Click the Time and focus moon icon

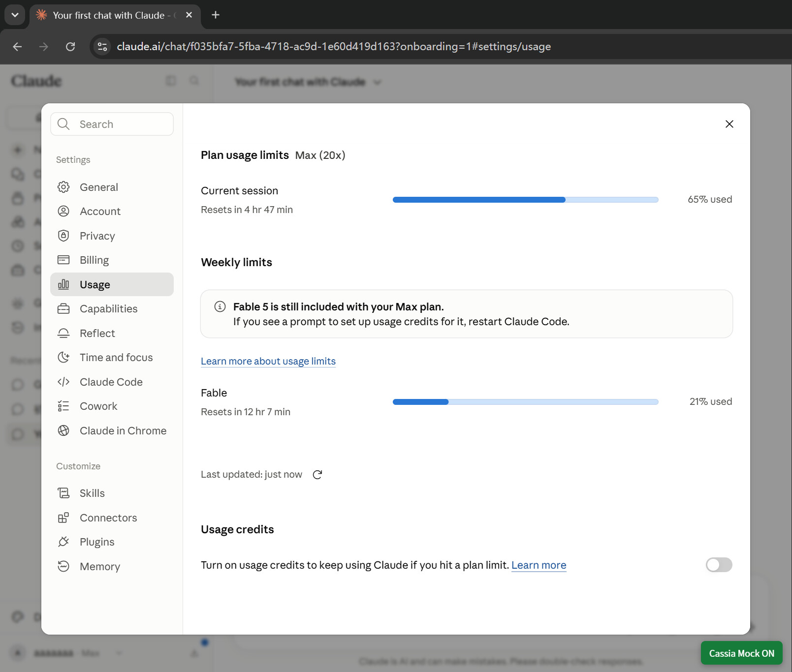[x=63, y=357]
